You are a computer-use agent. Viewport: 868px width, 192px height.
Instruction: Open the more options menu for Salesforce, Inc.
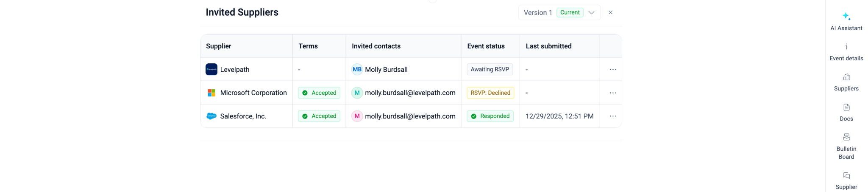(x=613, y=116)
